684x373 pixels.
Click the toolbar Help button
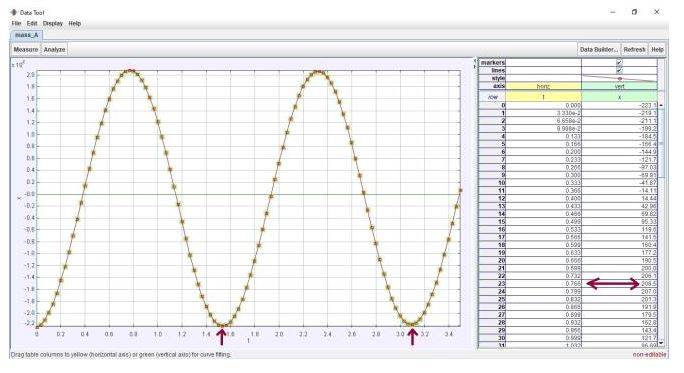657,50
